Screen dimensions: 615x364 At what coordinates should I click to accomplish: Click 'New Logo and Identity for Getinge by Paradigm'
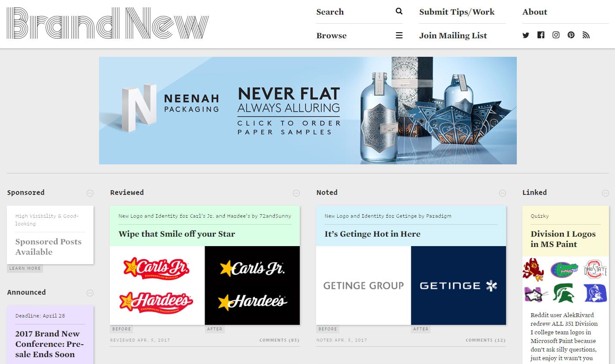point(388,216)
